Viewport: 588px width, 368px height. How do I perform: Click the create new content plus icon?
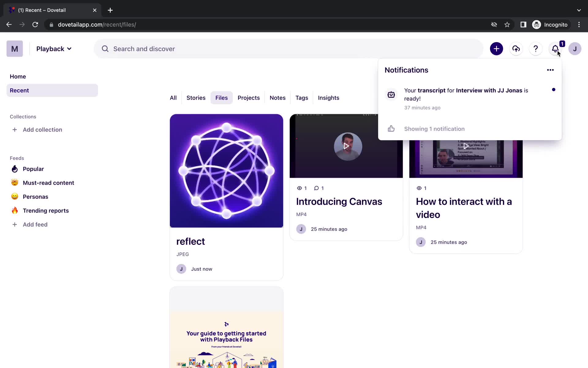(x=496, y=49)
